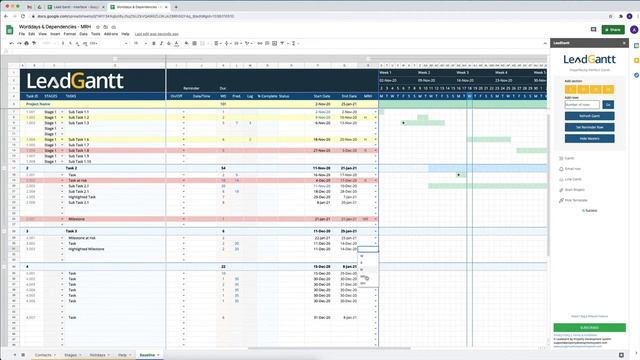Click the All Sheets list icon
The image size is (640, 360).
23,355
